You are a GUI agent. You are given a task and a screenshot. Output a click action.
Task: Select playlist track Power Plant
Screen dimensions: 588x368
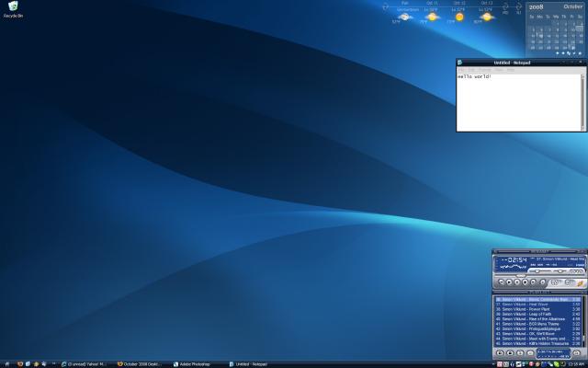(537, 309)
